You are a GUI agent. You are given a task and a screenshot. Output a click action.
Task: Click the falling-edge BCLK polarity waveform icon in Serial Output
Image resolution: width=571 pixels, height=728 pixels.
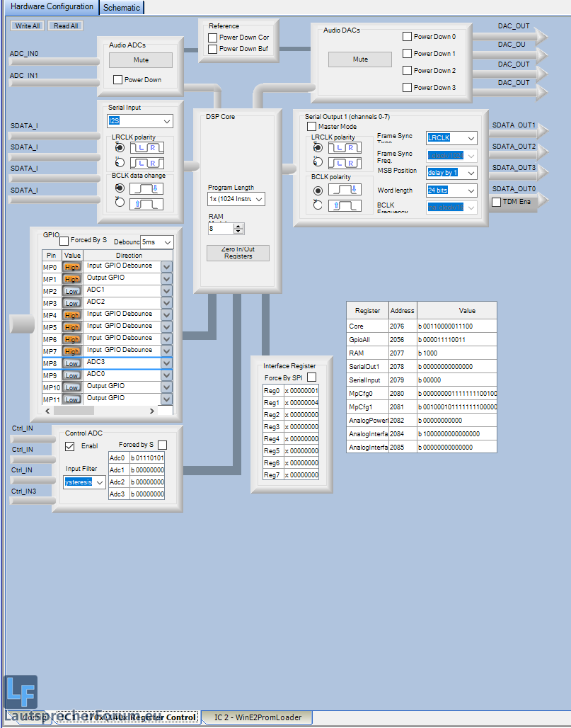click(345, 190)
